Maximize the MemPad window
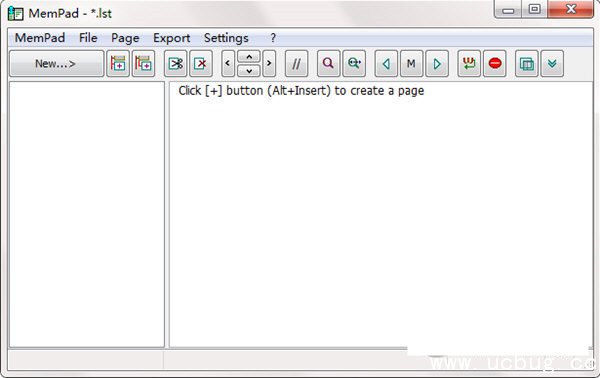Screen dimensions: 600x378 [x=535, y=10]
